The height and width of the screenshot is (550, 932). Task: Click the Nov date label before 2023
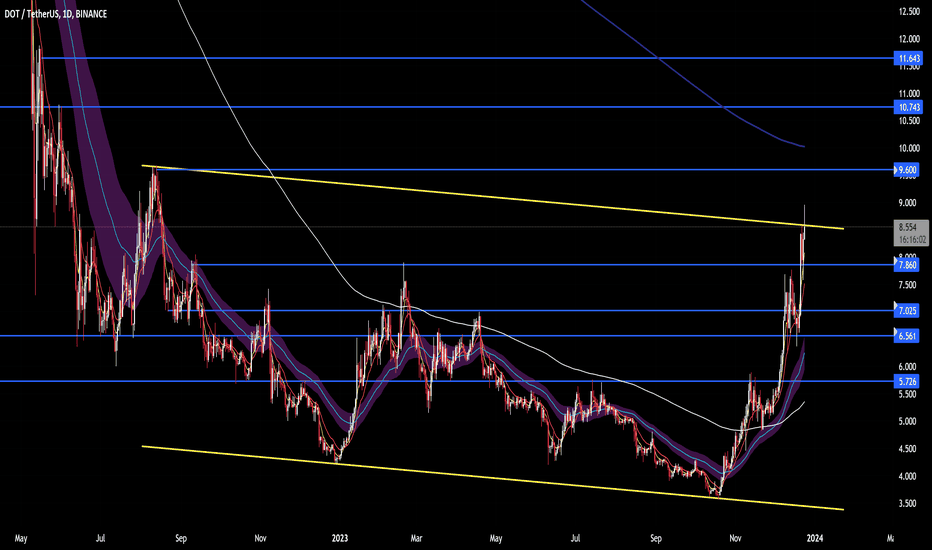(x=260, y=539)
